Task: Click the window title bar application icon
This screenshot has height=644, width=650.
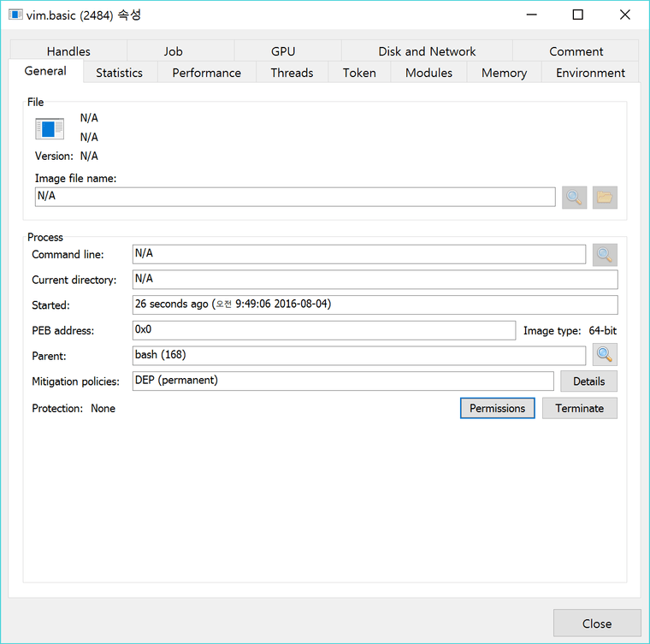Action: point(15,15)
